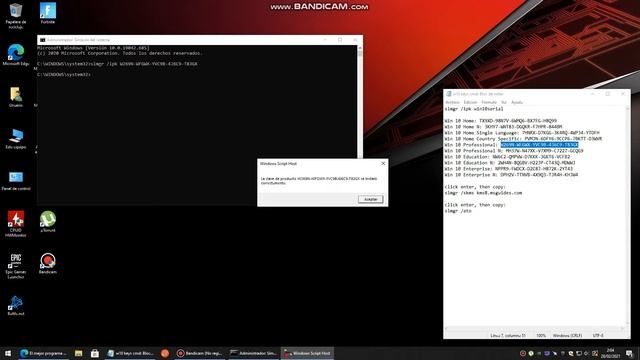Click the red recording tray icon
640x360 pixels.
[x=523, y=353]
